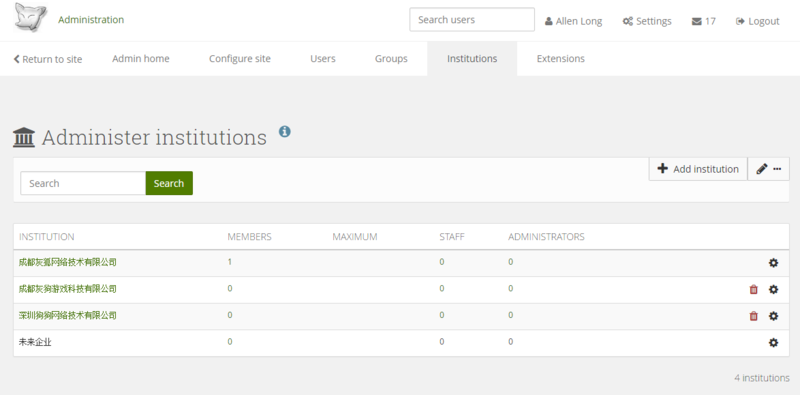Click administrators count for 深圳狗狗网络技术有限公司

[x=511, y=315]
